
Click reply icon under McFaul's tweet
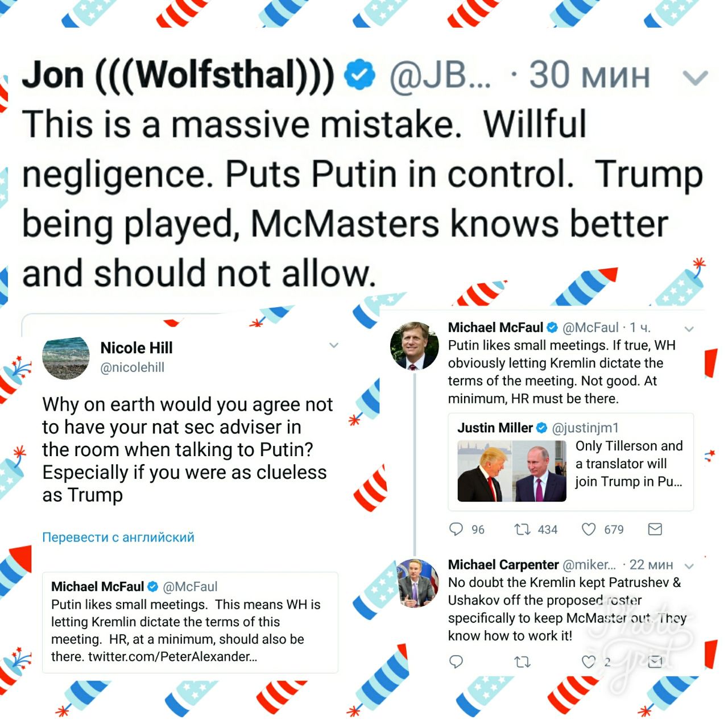[x=456, y=530]
